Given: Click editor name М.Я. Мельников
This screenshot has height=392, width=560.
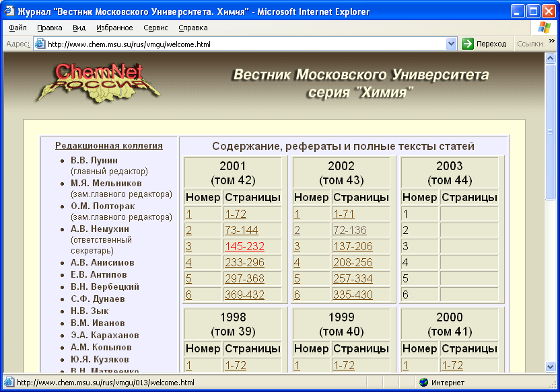Looking at the screenshot, I should (106, 184).
